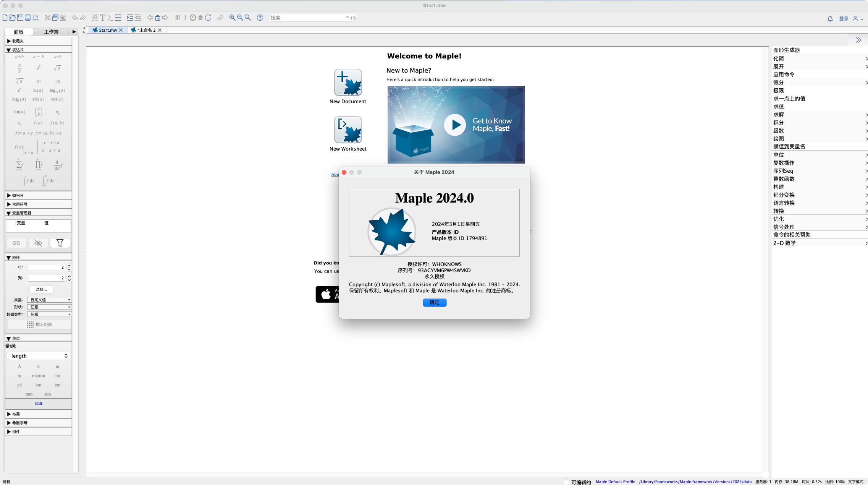Collapse the 变量管理器 palette

(x=38, y=213)
